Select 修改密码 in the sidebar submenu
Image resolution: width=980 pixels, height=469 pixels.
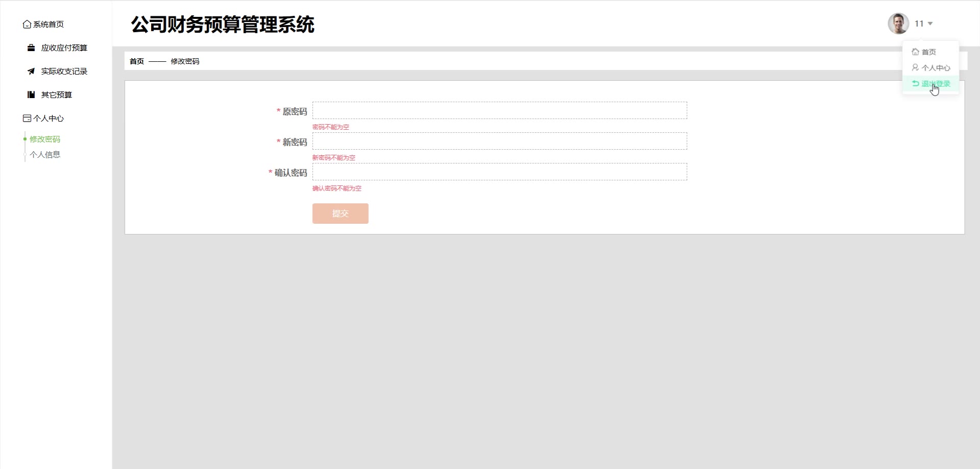tap(45, 139)
